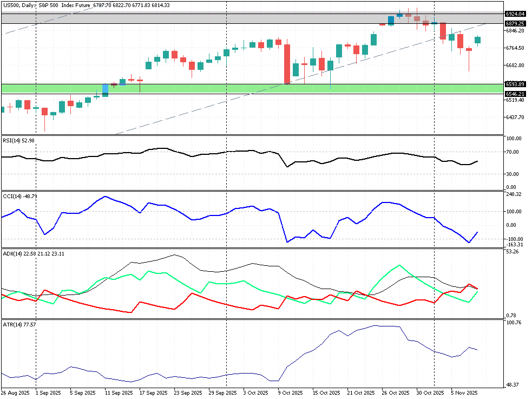This screenshot has height=399, width=532.
Task: Click the 100.76 value on the ATR scale
Action: click(513, 323)
